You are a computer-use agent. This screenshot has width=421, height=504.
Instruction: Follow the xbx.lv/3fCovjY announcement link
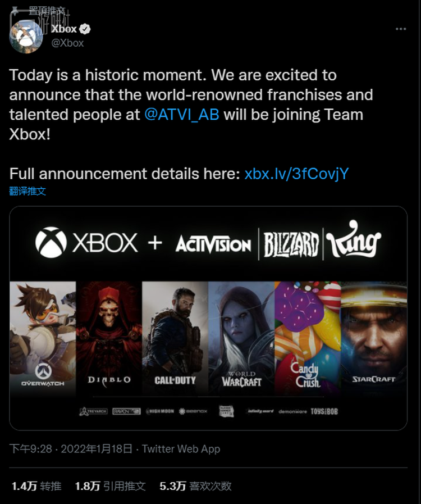(x=296, y=174)
